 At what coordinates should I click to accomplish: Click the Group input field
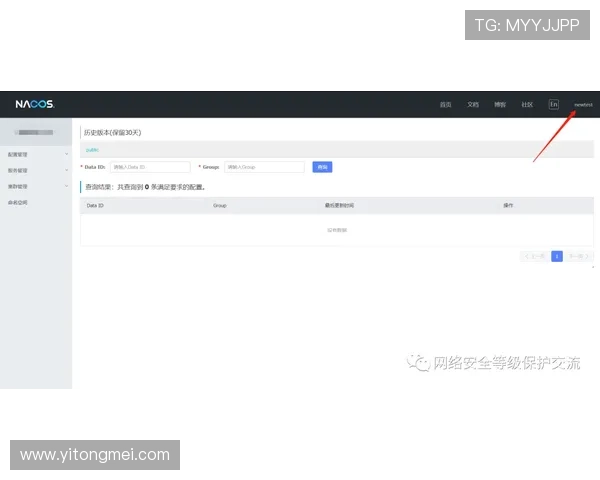click(x=263, y=167)
